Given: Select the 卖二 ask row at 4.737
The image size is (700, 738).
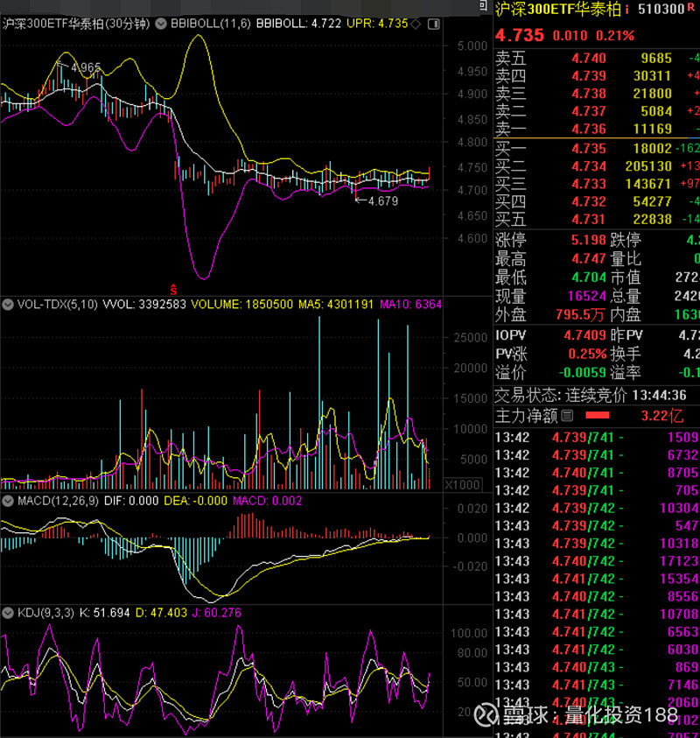Looking at the screenshot, I should (x=597, y=111).
